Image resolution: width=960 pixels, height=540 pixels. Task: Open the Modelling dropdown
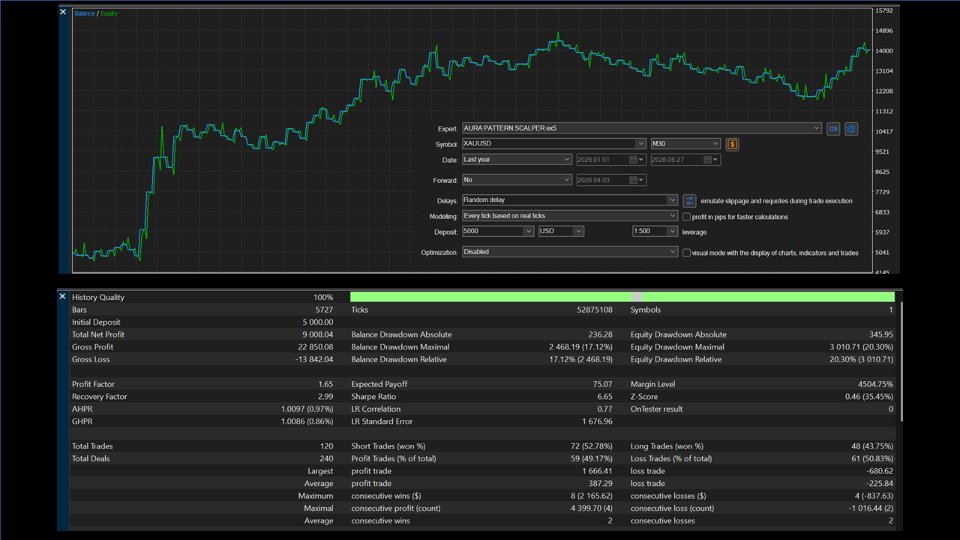[570, 216]
